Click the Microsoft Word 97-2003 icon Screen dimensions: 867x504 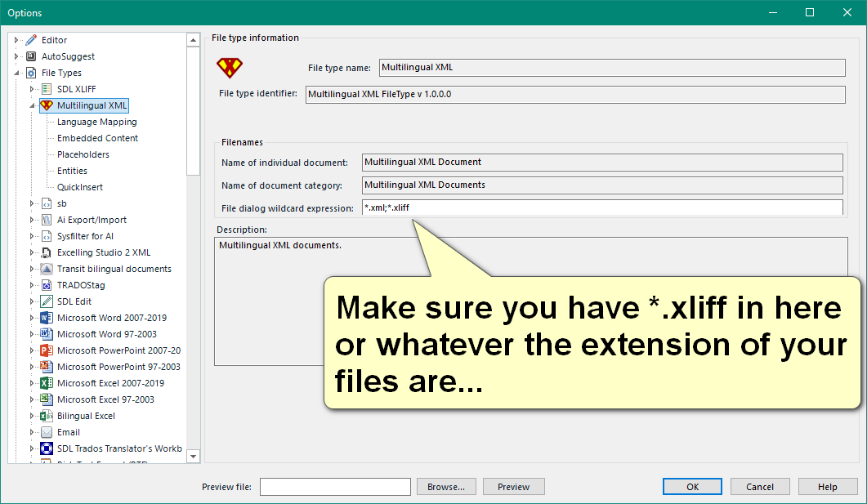click(47, 334)
